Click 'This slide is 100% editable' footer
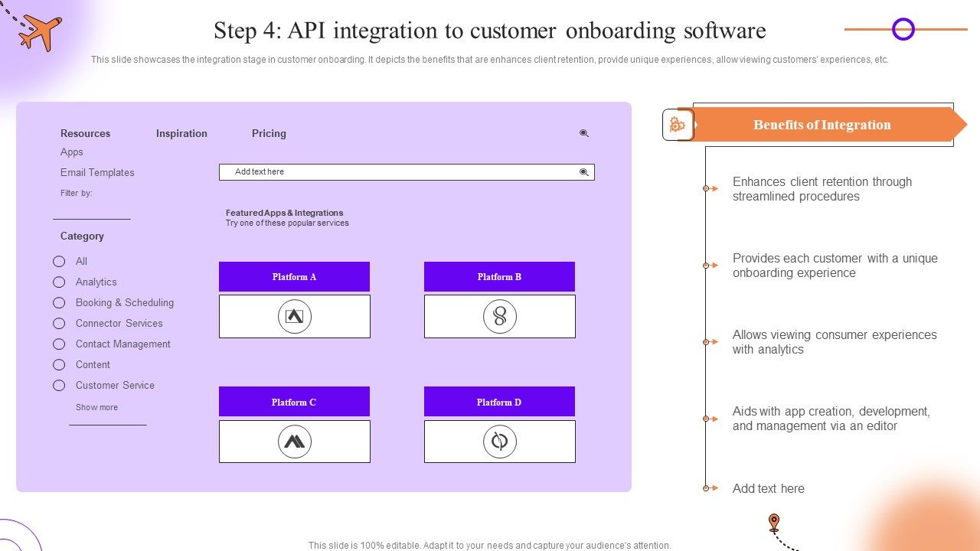980x551 pixels. 490,546
